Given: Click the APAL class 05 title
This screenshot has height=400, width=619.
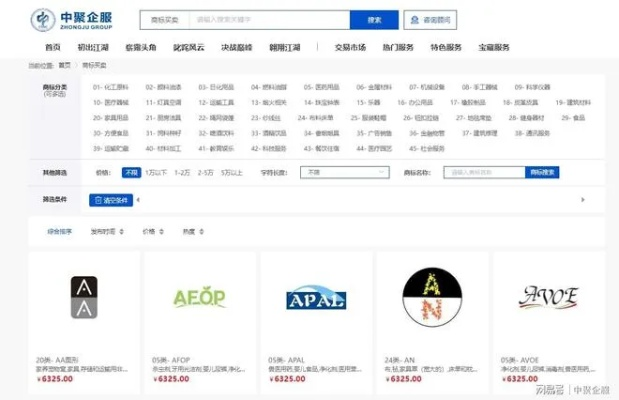Looking at the screenshot, I should point(286,360).
